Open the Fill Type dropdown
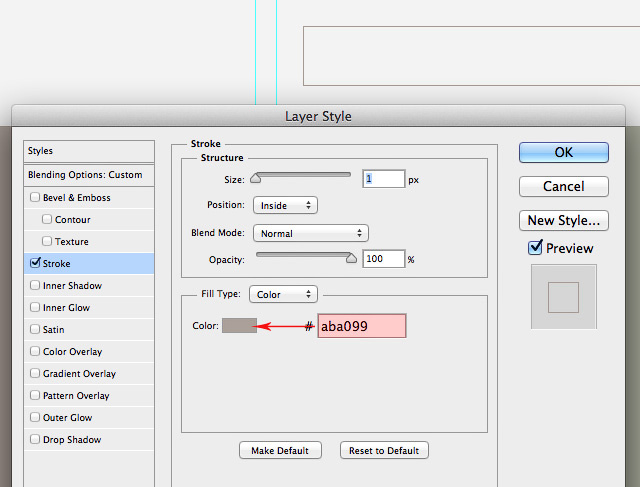 (x=283, y=294)
